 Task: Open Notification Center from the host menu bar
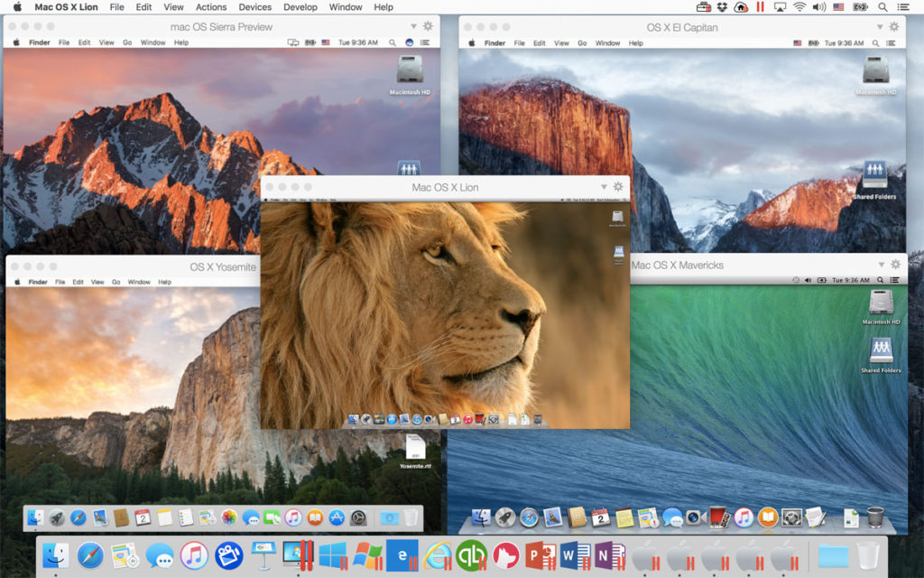tap(901, 7)
